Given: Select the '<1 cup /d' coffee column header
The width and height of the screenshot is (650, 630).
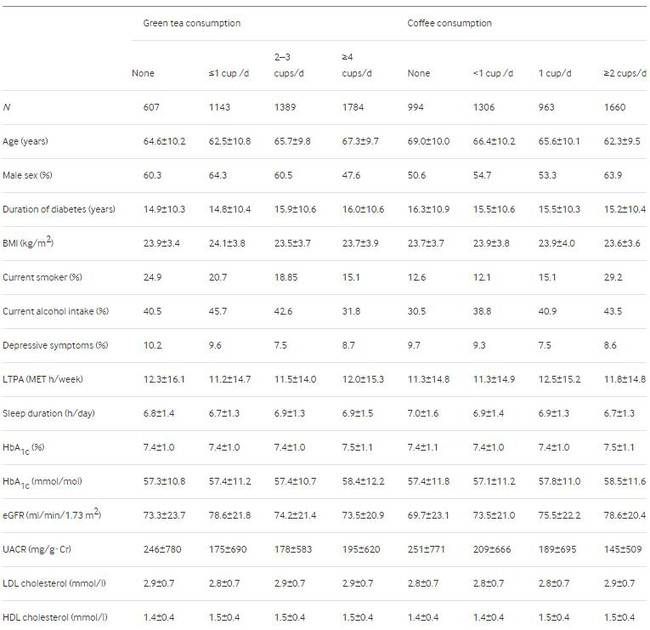Looking at the screenshot, I should [494, 73].
